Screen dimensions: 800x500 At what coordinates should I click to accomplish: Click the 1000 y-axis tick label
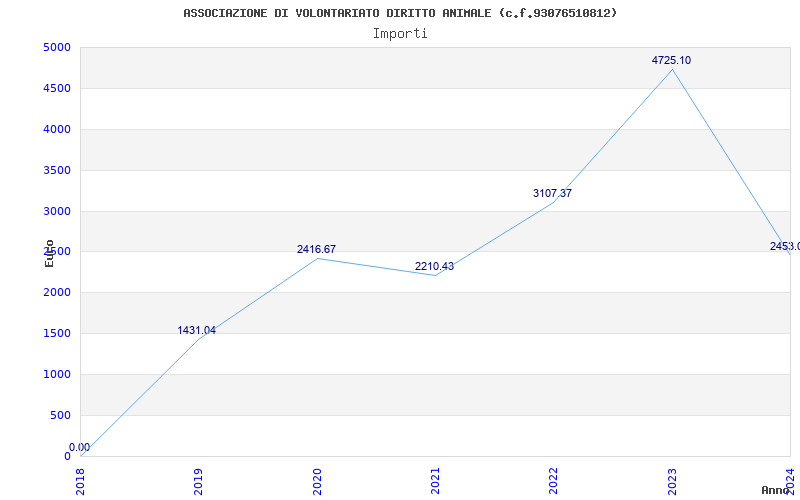[57, 374]
